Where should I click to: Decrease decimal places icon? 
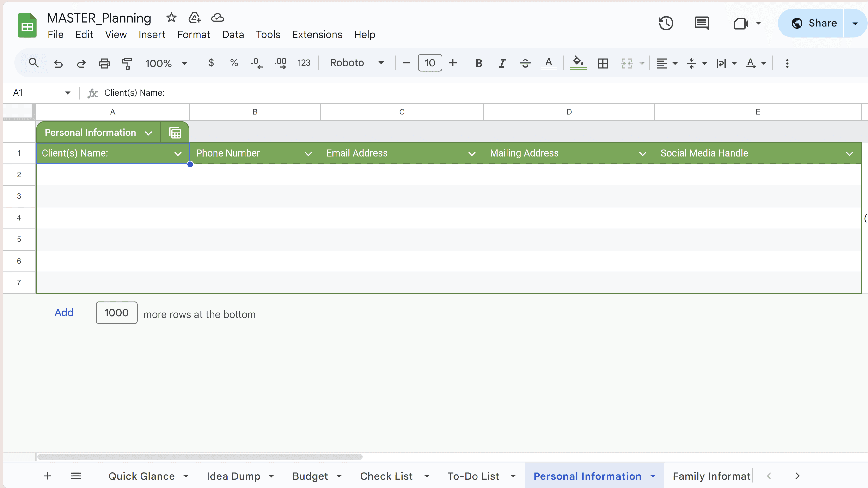257,63
